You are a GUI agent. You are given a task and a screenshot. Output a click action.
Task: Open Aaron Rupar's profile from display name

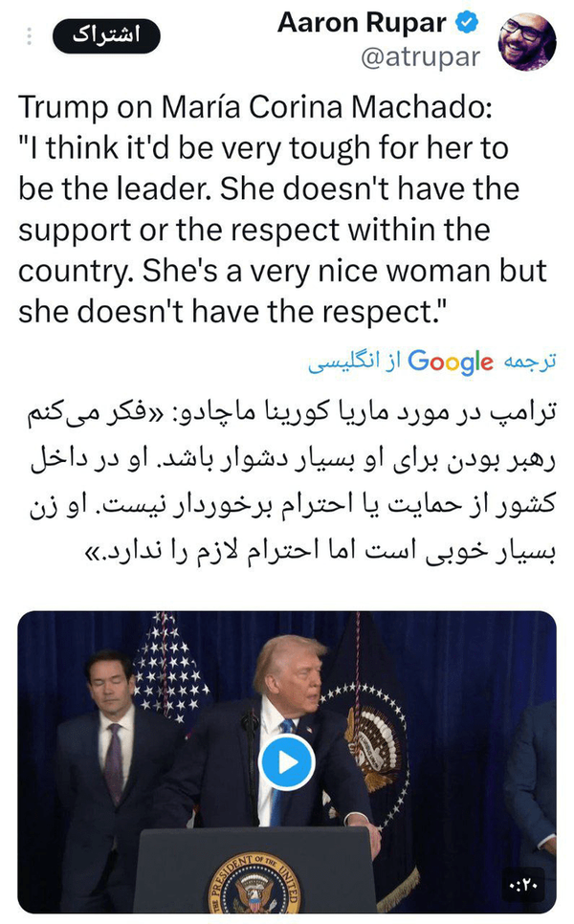click(x=364, y=23)
